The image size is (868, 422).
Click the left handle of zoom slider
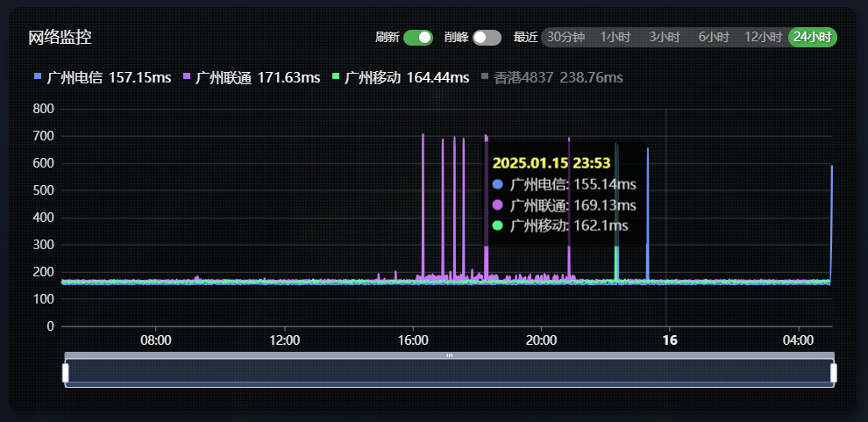(66, 373)
